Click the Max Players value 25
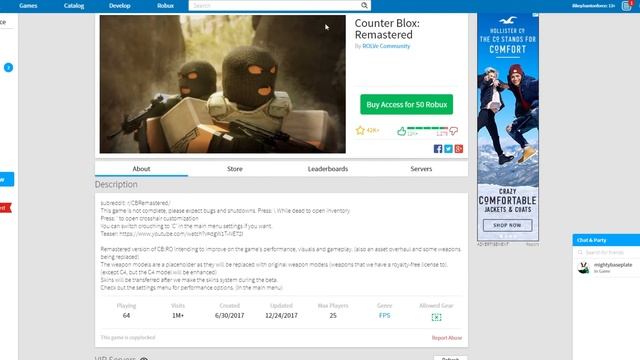Image resolution: width=640 pixels, height=360 pixels. 333,316
